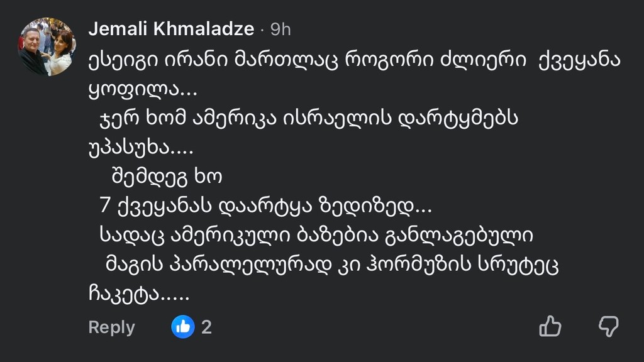Click the blue like reaction icon
The height and width of the screenshot is (362, 644).
tap(183, 327)
